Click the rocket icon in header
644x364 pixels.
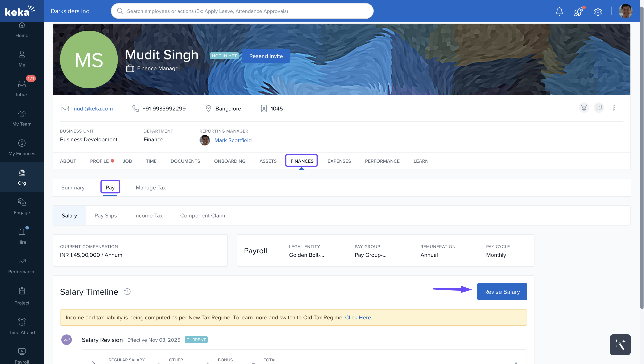[579, 11]
